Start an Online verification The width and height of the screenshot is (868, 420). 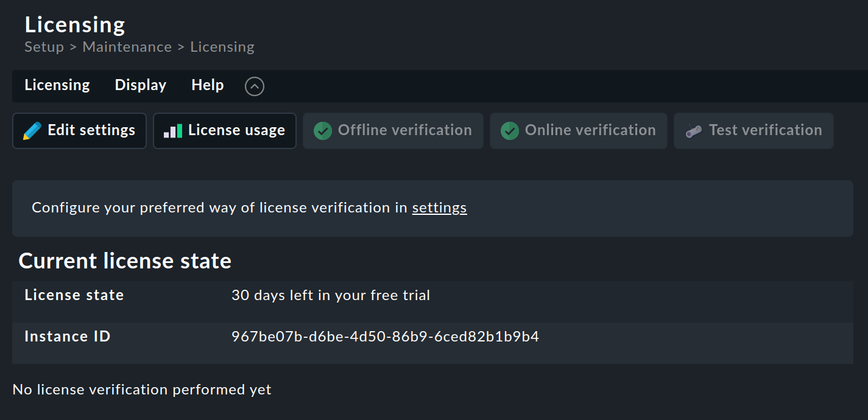click(x=578, y=130)
